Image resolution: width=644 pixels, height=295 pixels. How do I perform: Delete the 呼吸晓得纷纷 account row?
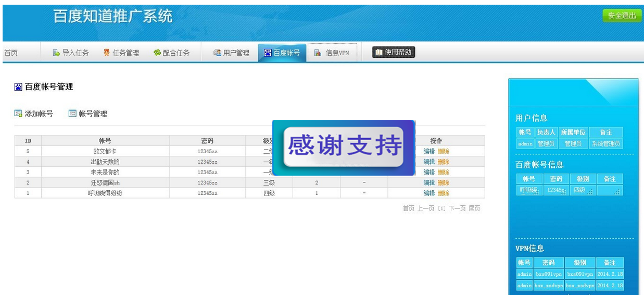[443, 193]
